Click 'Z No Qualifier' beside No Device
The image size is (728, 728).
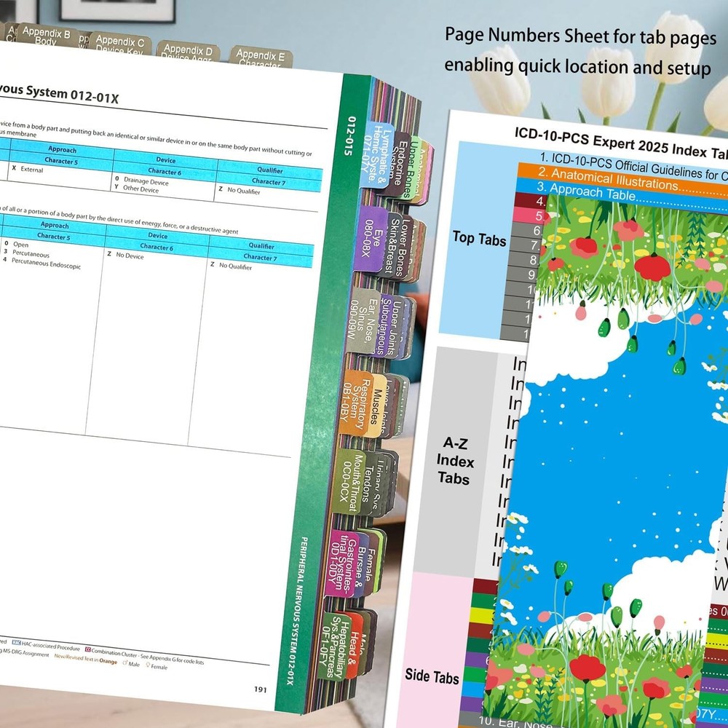(231, 266)
